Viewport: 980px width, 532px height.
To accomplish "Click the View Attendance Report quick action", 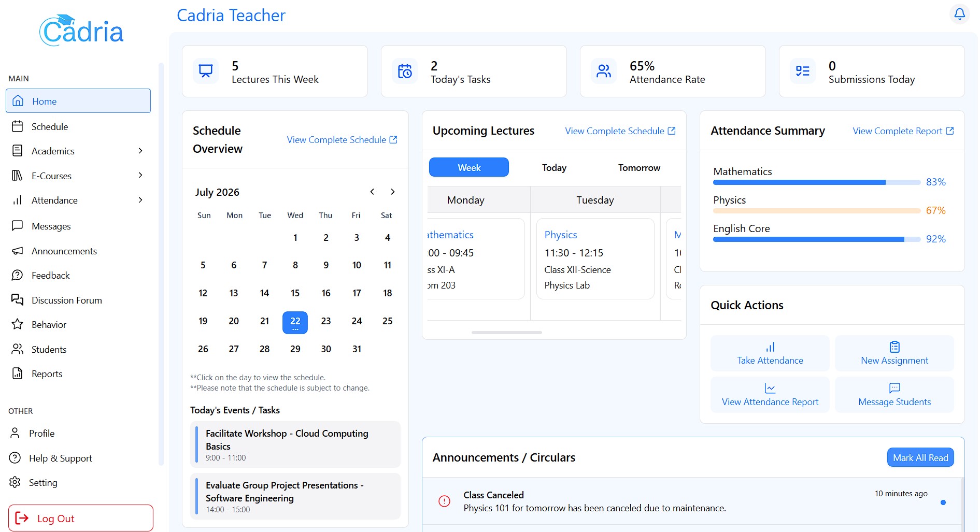I will 770,395.
